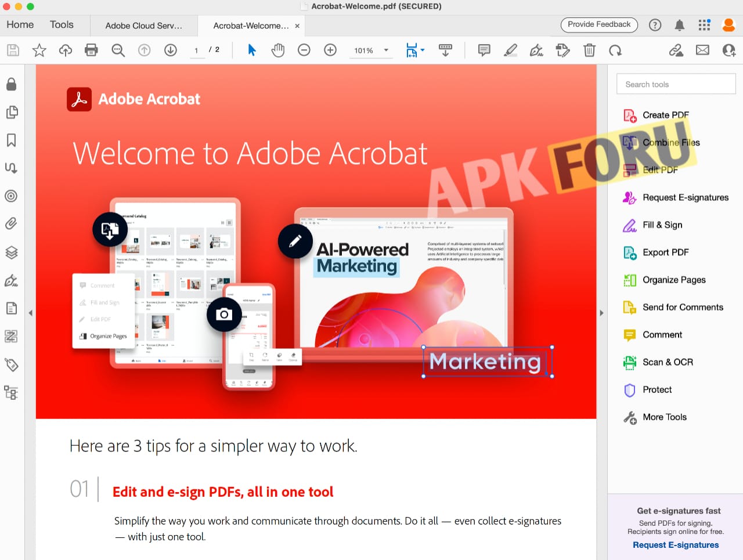The height and width of the screenshot is (560, 743).
Task: Open the bookmarks panel
Action: tap(11, 140)
